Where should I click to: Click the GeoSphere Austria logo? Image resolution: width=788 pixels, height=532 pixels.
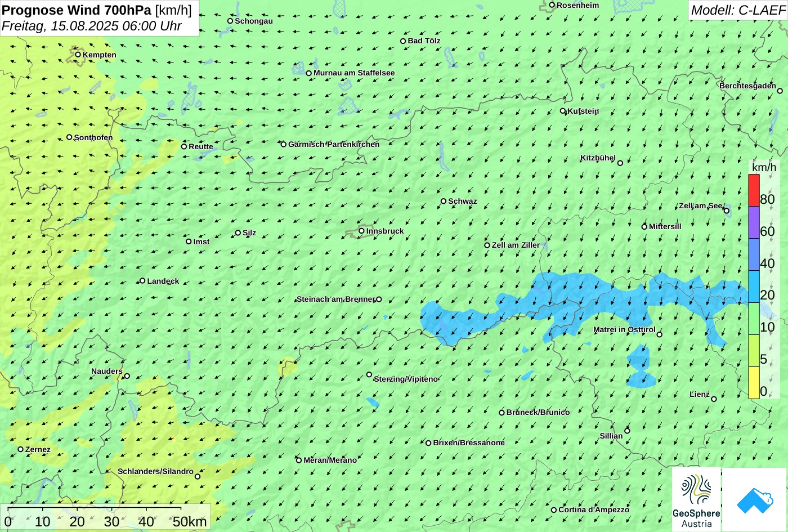pos(696,499)
